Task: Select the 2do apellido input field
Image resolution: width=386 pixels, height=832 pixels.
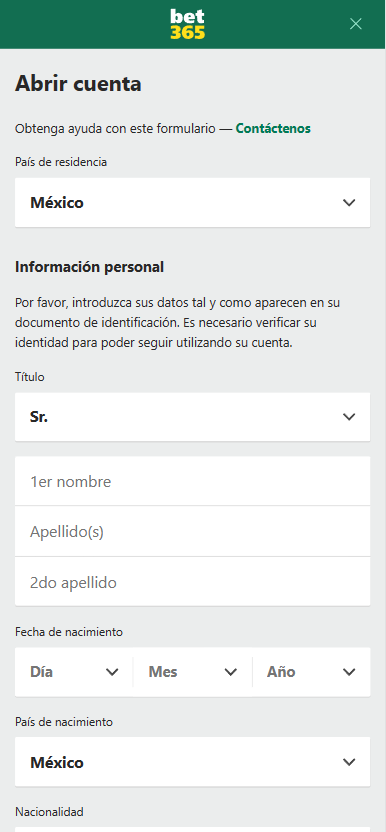Action: click(192, 582)
